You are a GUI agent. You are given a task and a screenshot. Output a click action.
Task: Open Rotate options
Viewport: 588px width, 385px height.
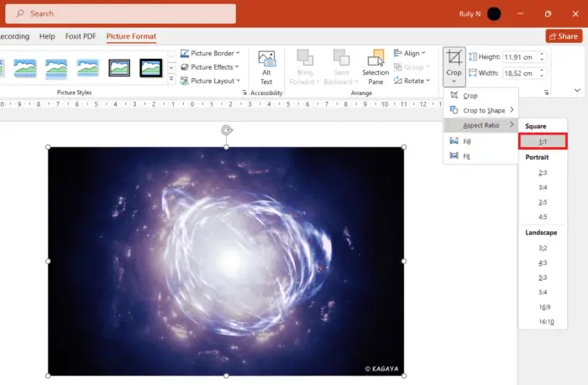412,81
